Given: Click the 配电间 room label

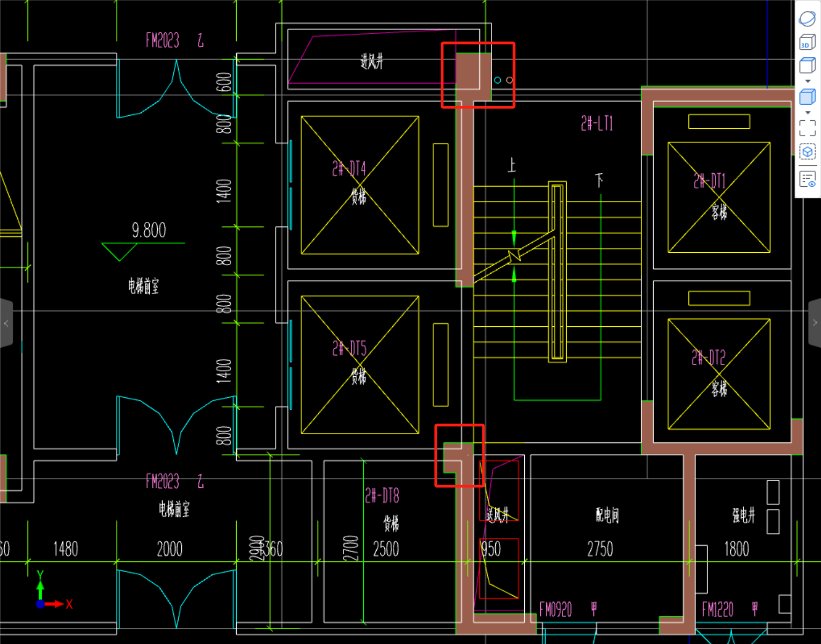Looking at the screenshot, I should (607, 516).
